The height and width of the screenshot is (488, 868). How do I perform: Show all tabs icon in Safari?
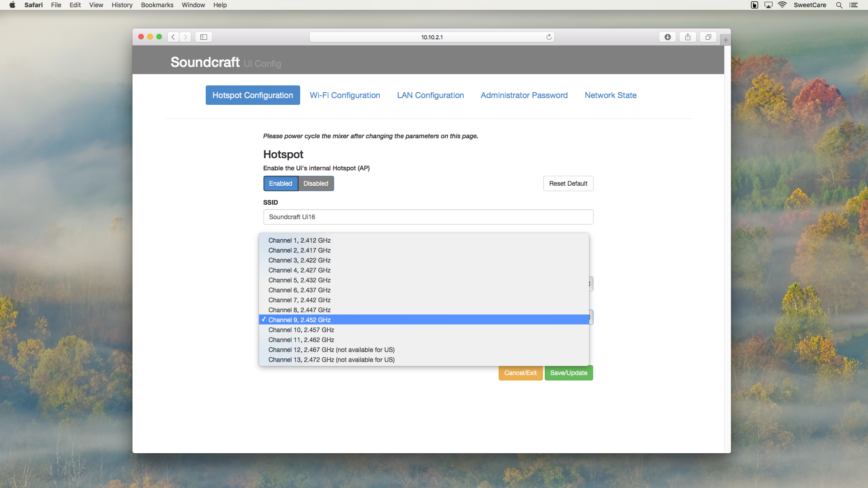click(708, 37)
